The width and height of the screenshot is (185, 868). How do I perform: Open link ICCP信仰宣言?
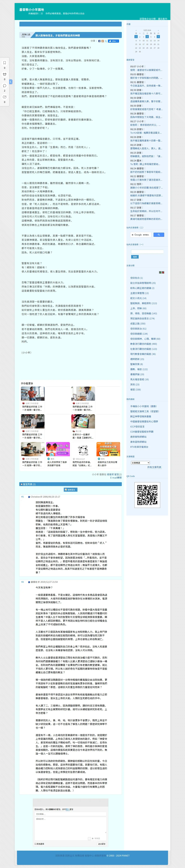(x=137, y=427)
